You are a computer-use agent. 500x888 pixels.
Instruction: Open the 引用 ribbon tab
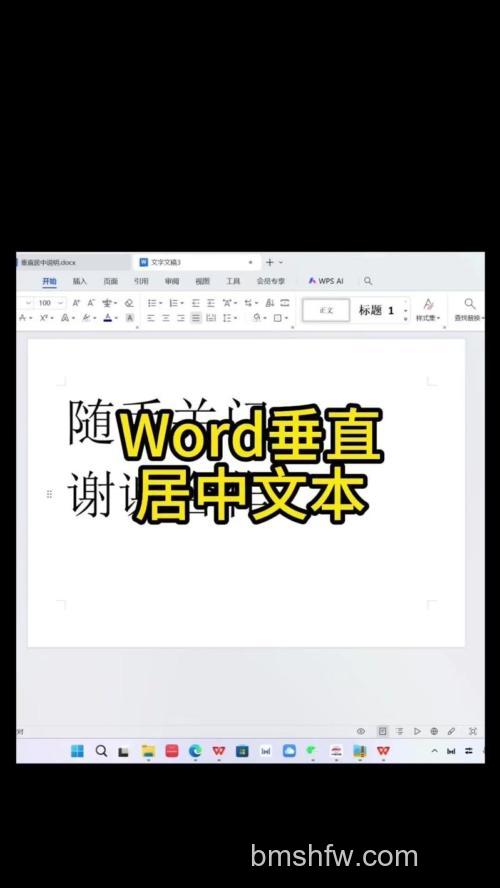141,281
